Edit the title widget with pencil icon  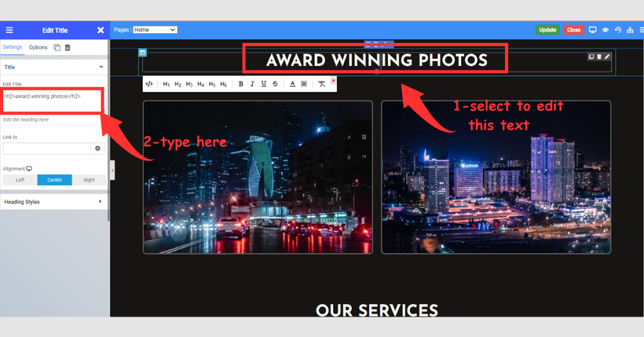click(x=607, y=57)
